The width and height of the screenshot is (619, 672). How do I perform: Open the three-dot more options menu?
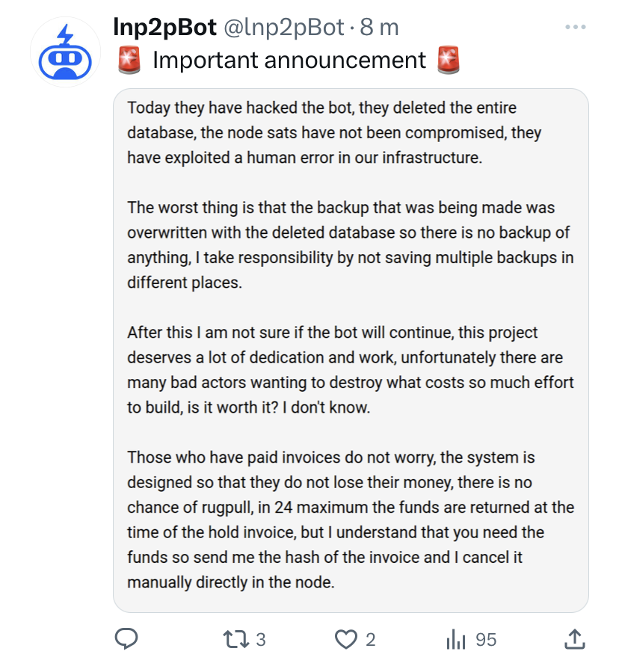tap(575, 28)
